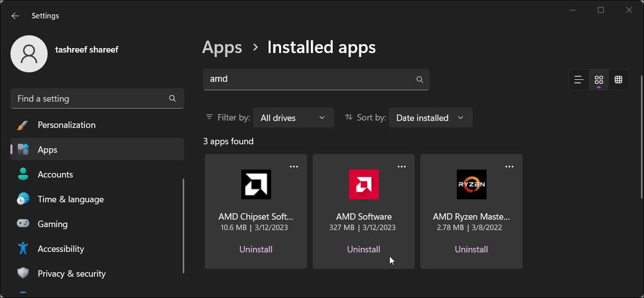The width and height of the screenshot is (644, 298).
Task: Switch to table view layout icon
Action: click(x=619, y=80)
